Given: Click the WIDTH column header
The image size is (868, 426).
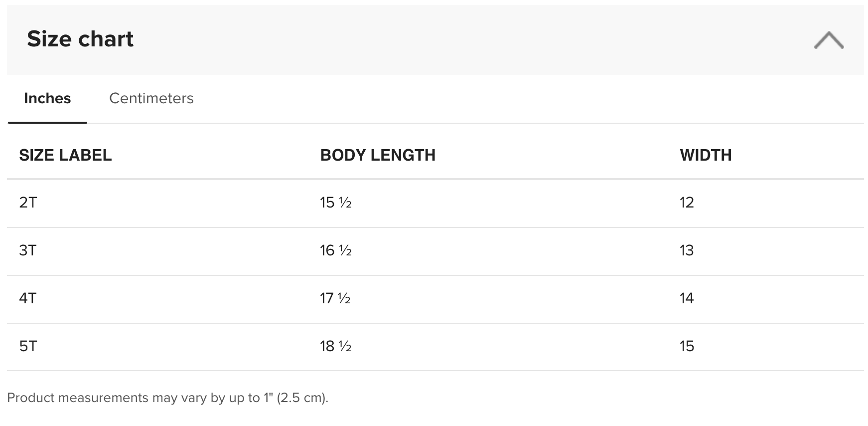Looking at the screenshot, I should click(x=706, y=155).
